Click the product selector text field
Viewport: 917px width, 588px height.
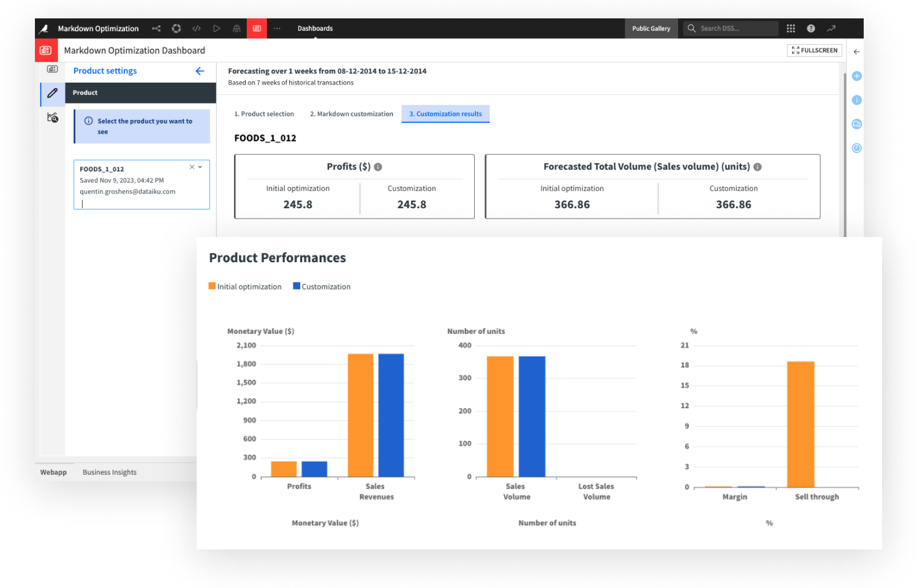142,204
